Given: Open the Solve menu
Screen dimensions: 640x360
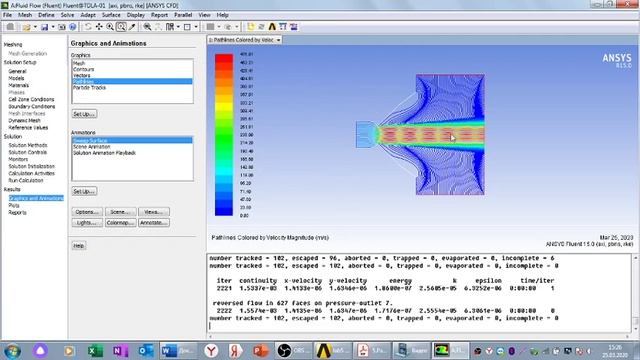Looking at the screenshot, I should tap(67, 15).
